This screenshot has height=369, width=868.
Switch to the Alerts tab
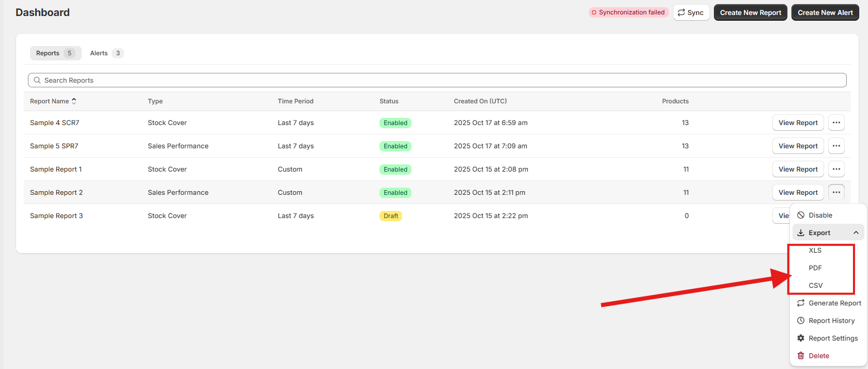point(106,53)
